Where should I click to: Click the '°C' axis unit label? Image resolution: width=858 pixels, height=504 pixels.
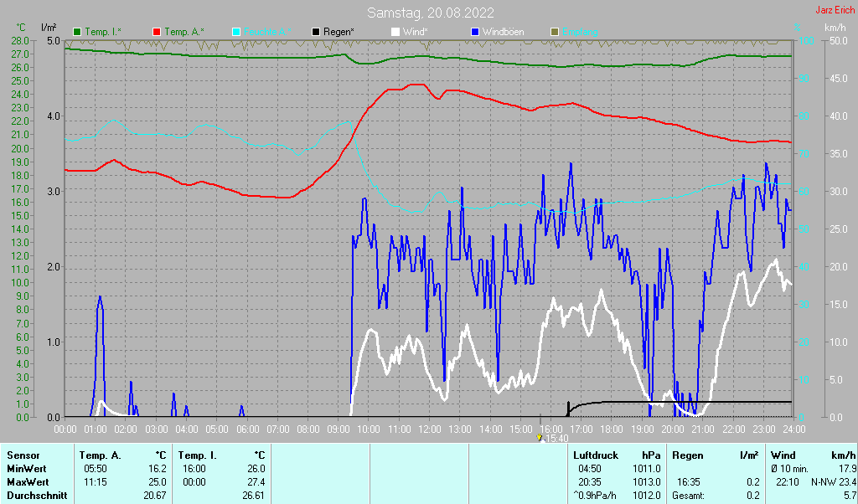pyautogui.click(x=21, y=28)
